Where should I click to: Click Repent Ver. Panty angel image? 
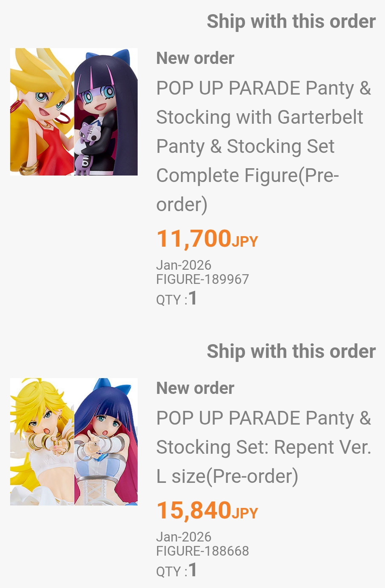42,442
